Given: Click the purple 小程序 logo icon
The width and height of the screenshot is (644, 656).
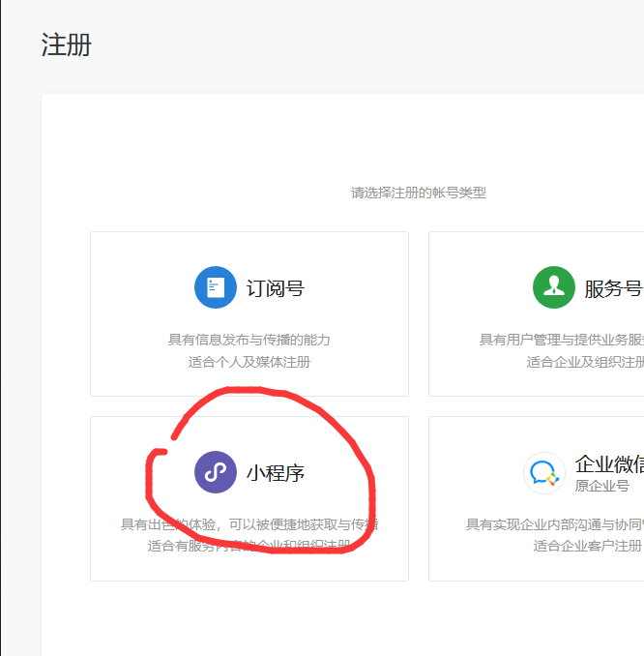Looking at the screenshot, I should click(215, 472).
